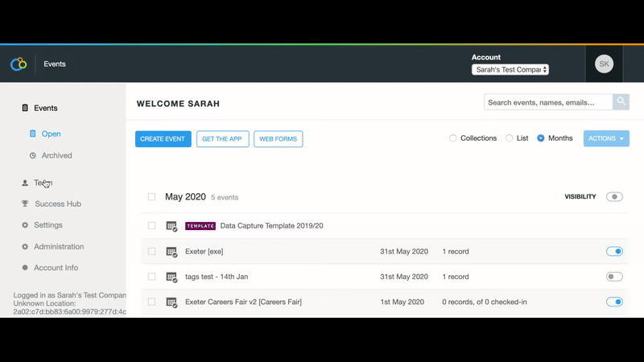Image resolution: width=644 pixels, height=362 pixels.
Task: Open Events in the sidebar
Action: pyautogui.click(x=46, y=108)
